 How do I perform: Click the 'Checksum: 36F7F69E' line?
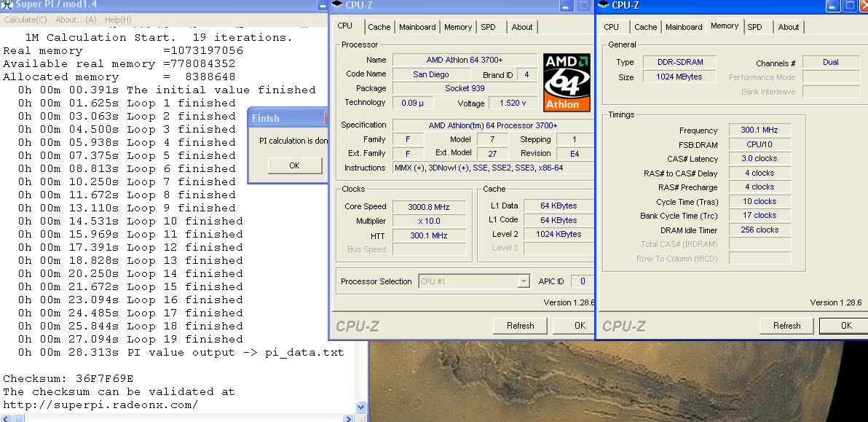[68, 379]
